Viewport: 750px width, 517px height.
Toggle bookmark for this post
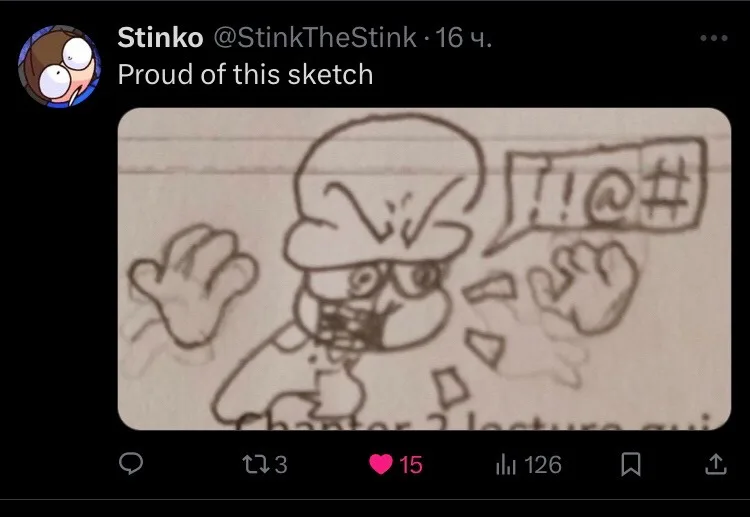630,464
